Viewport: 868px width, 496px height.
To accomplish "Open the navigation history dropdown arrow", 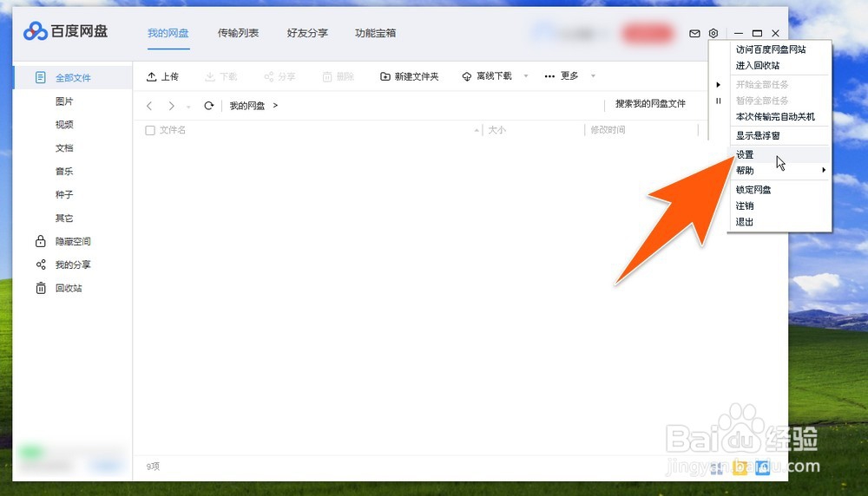I will [x=188, y=107].
